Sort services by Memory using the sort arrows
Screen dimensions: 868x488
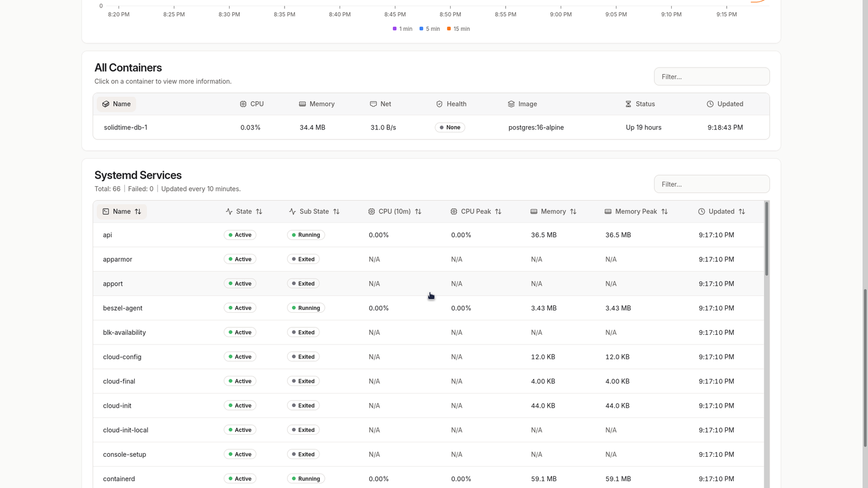[x=573, y=212]
